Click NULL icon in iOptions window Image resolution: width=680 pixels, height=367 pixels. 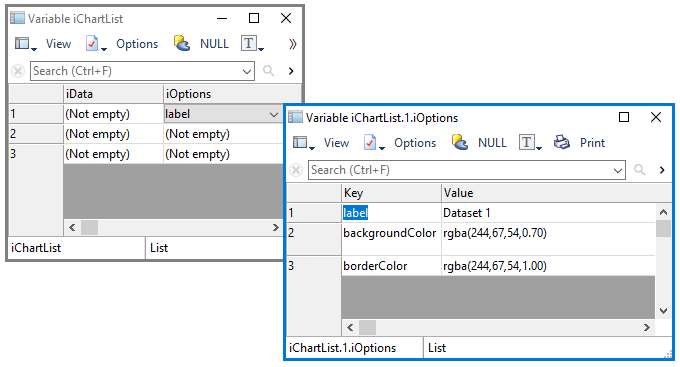460,142
